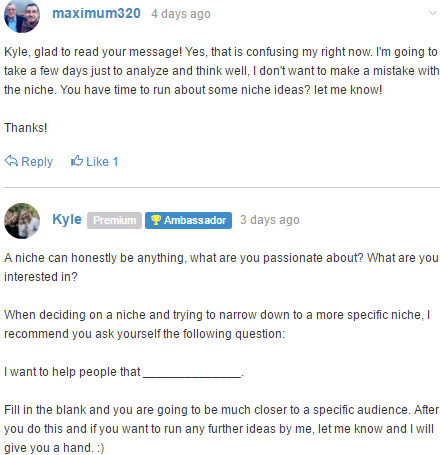
Task: Click the "Thanks!" line
Action: click(x=26, y=128)
